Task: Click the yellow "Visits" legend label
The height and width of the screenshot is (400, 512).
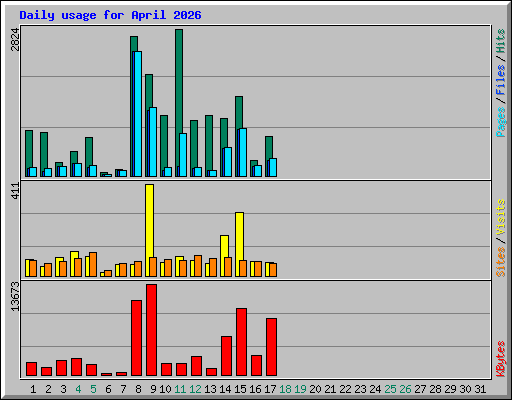Action: pyautogui.click(x=501, y=217)
